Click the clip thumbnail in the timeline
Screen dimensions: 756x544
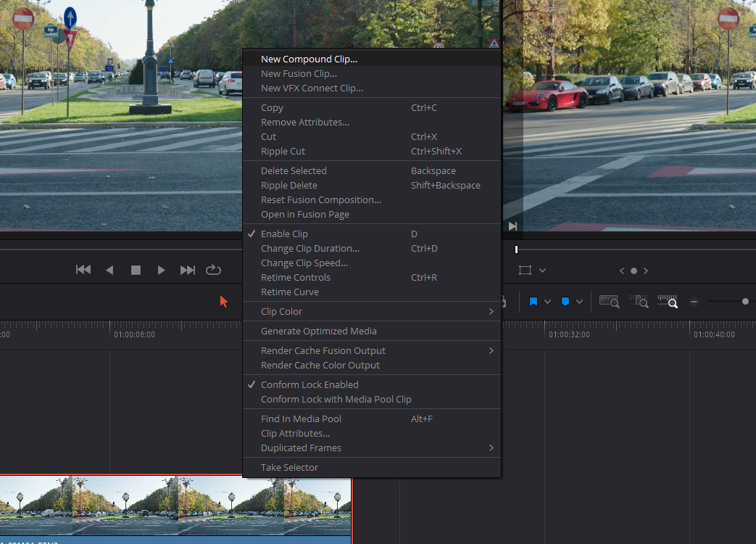(175, 506)
